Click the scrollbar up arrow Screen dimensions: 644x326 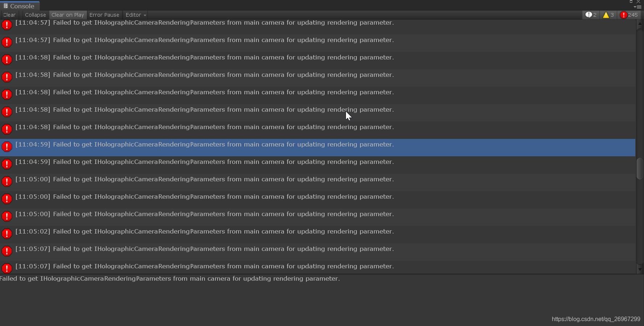tap(640, 24)
